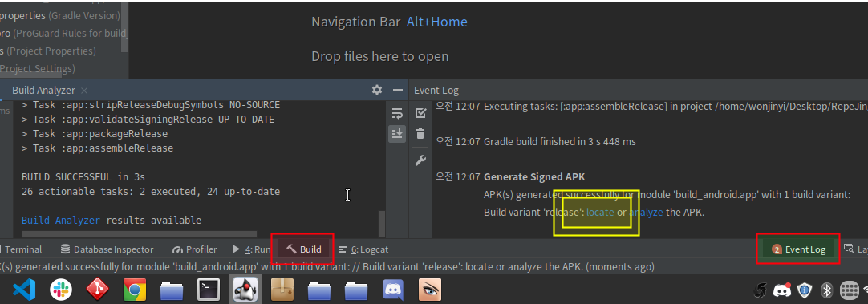Click the keyboard grid tray icon
Image resolution: width=868 pixels, height=304 pixels.
[849, 290]
